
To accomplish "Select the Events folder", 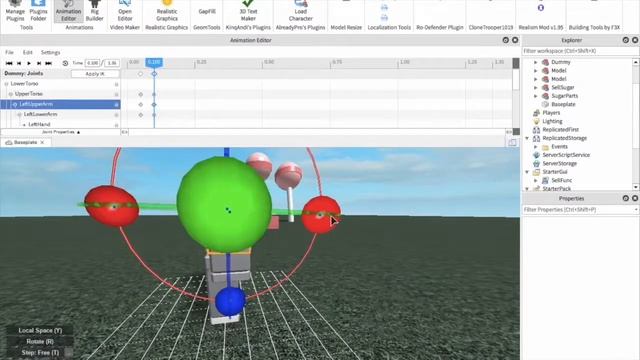I will [559, 147].
